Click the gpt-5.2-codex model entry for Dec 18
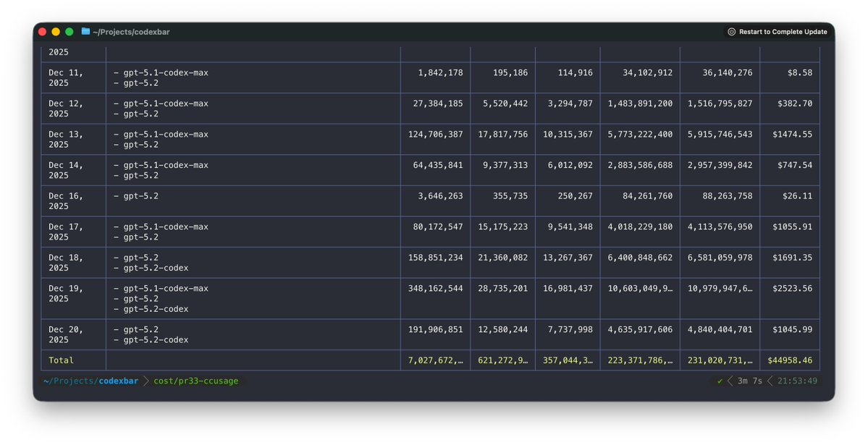868x445 pixels. (x=157, y=267)
